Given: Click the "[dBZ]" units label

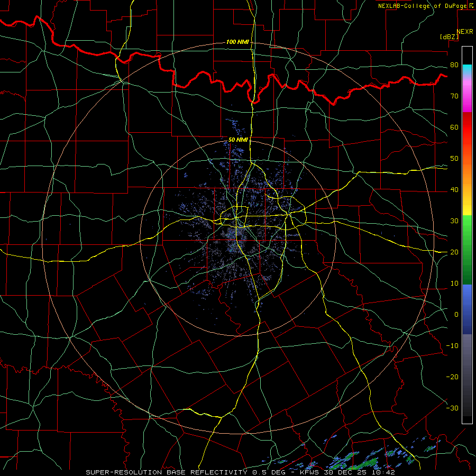Looking at the screenshot, I should (449, 36).
